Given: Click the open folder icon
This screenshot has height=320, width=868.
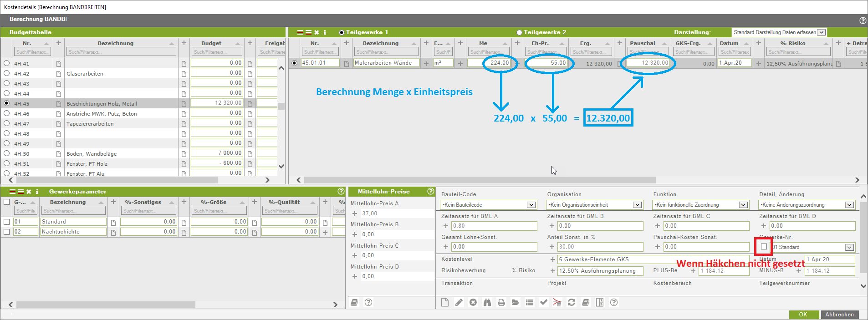Looking at the screenshot, I should coord(515,303).
